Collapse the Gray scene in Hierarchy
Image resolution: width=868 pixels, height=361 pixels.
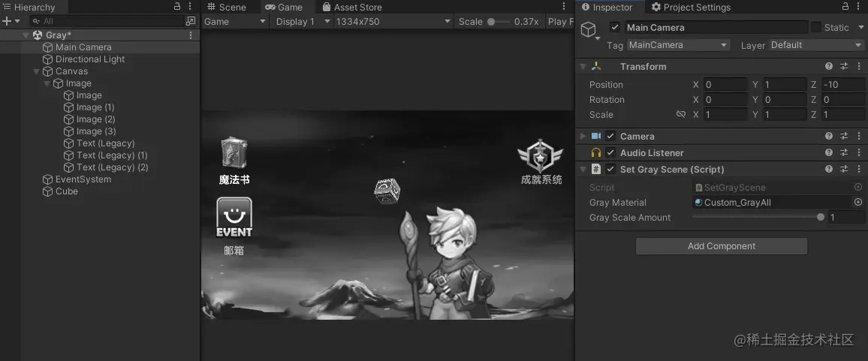point(26,35)
